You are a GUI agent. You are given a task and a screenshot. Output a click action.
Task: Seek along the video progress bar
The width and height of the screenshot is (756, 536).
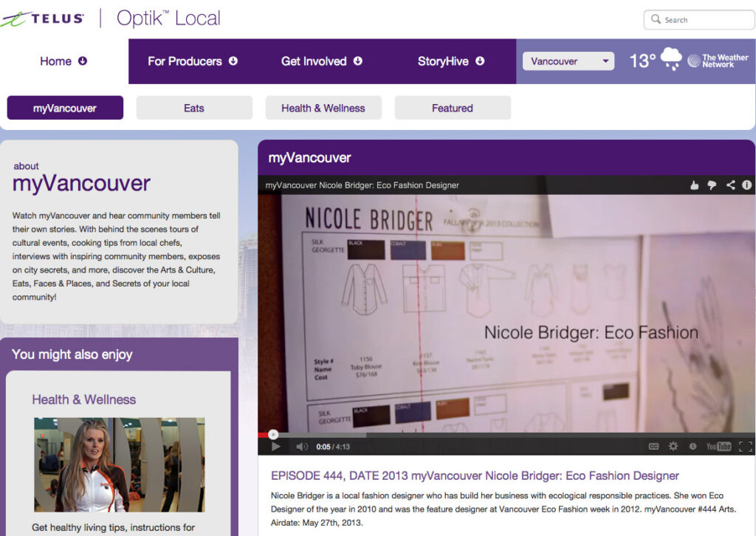(506, 435)
